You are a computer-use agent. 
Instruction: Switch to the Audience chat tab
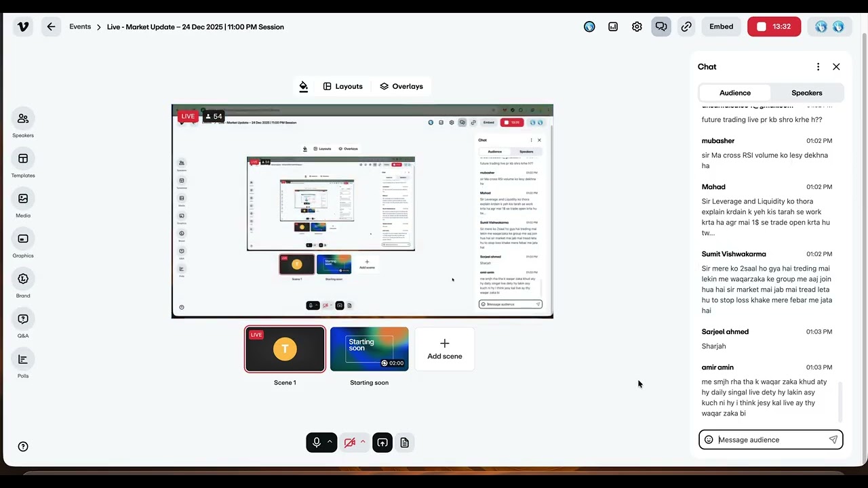click(735, 93)
